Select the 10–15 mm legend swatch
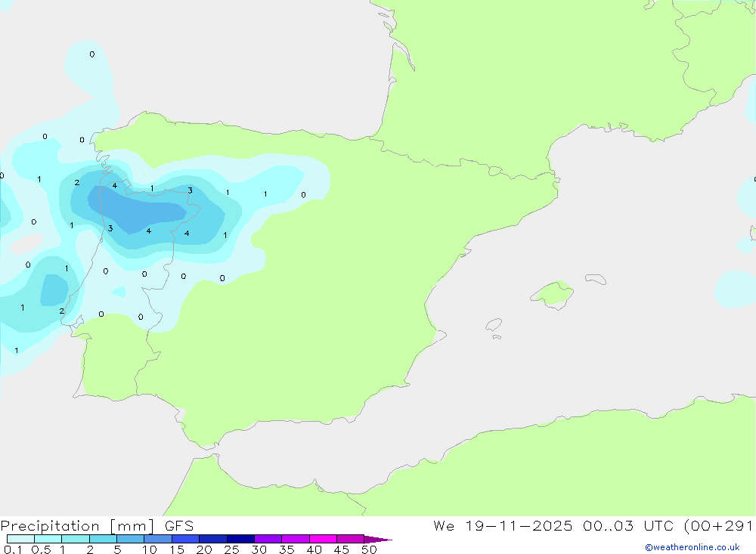756x554 pixels. click(x=158, y=539)
